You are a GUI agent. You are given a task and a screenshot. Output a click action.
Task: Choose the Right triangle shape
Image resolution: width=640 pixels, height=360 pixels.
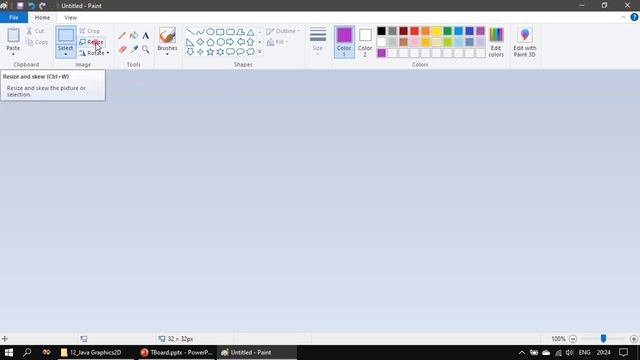pos(190,42)
